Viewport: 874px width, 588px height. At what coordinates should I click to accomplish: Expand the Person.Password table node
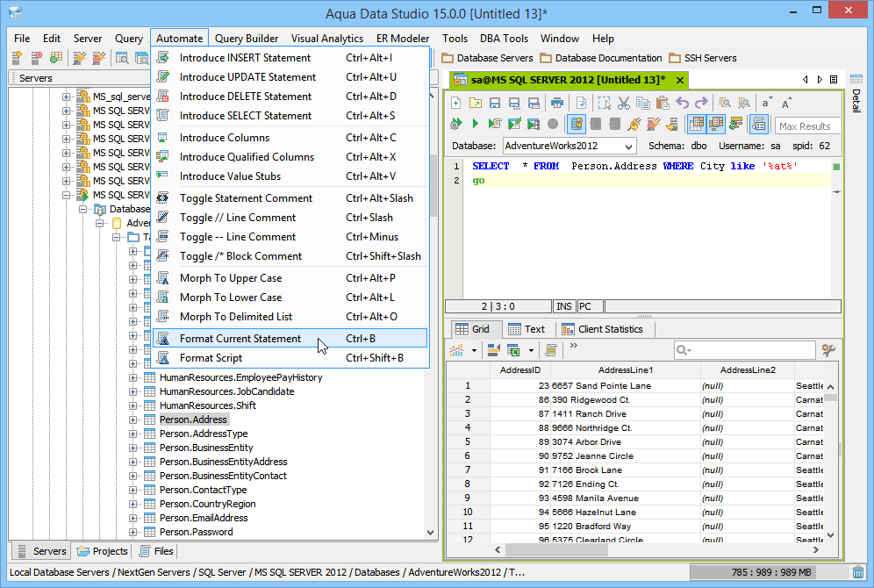(x=133, y=532)
